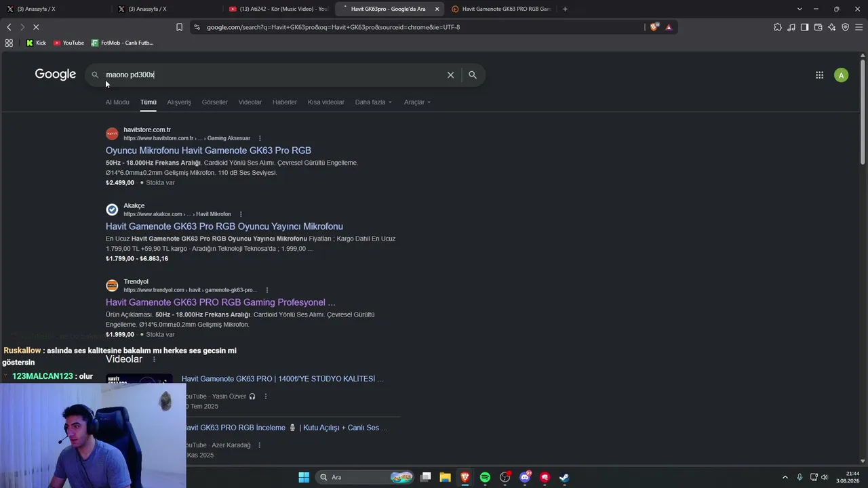Open the tab search dropdown arrow
The height and width of the screenshot is (488, 868).
pos(800,9)
